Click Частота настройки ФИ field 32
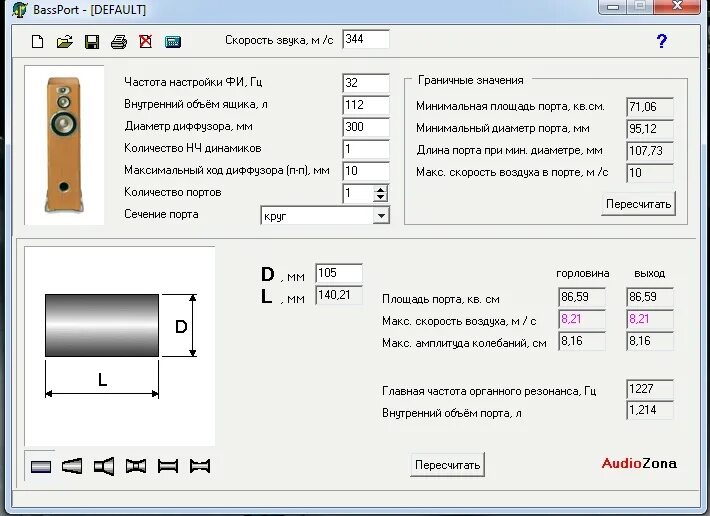Viewport: 710px width, 516px height. [366, 83]
